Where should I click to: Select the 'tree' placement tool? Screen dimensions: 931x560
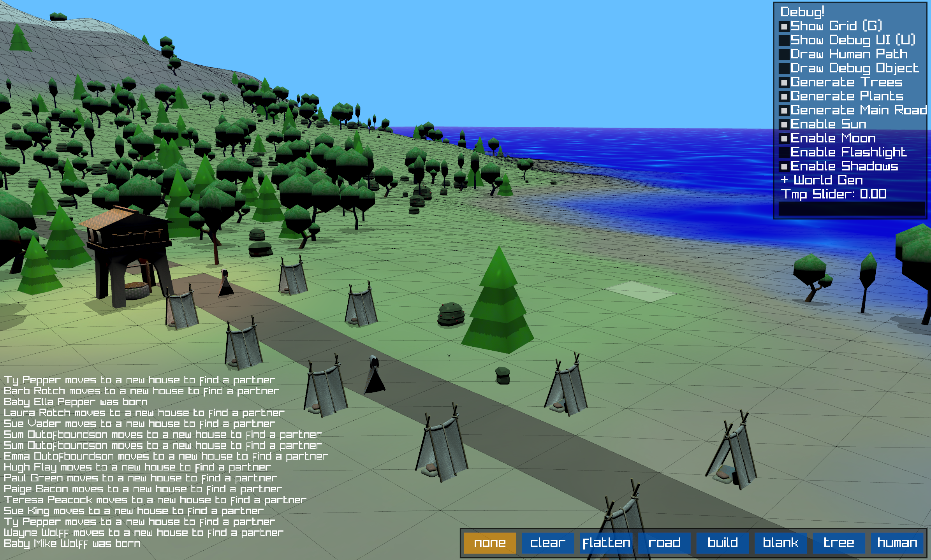point(839,543)
